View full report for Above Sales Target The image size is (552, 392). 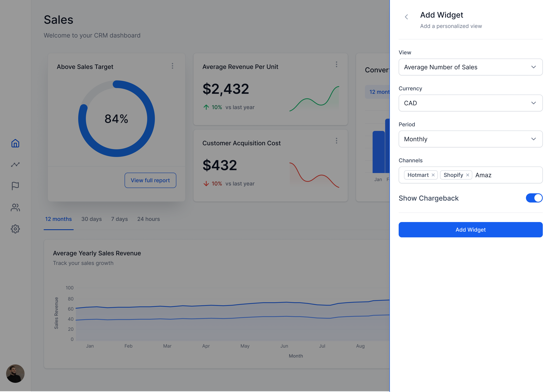(150, 180)
